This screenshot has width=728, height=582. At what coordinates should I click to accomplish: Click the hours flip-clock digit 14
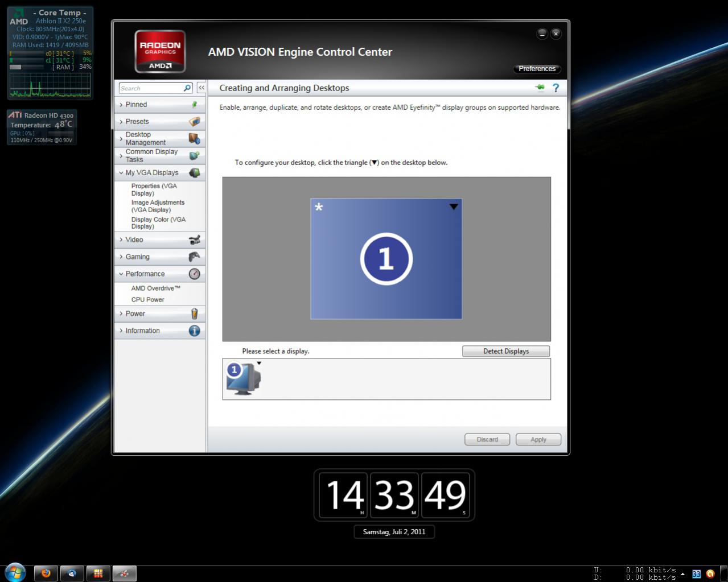(343, 494)
